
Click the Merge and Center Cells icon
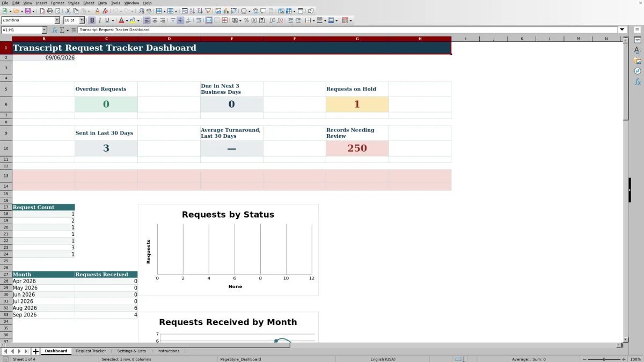209,20
